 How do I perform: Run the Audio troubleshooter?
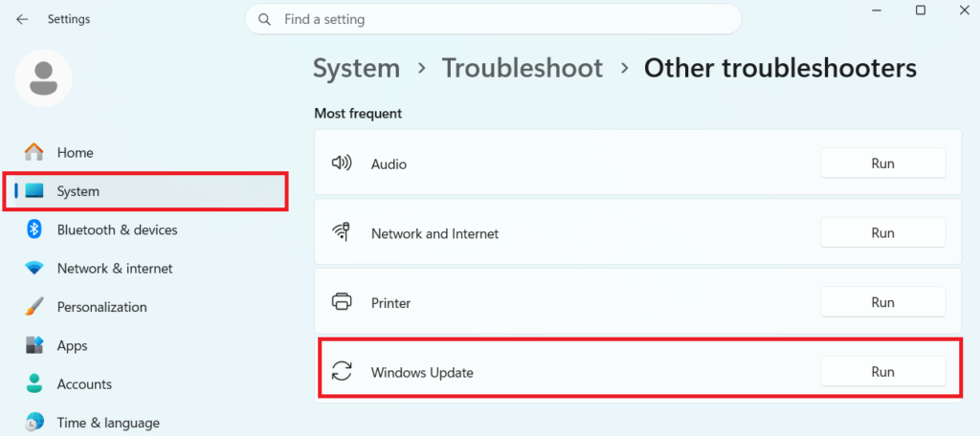[882, 163]
